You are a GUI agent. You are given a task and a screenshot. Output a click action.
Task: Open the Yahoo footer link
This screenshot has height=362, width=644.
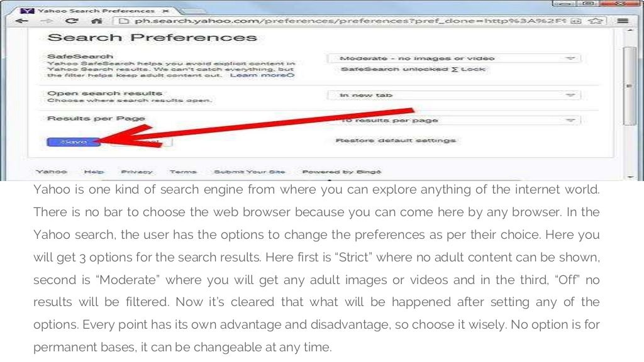52,172
